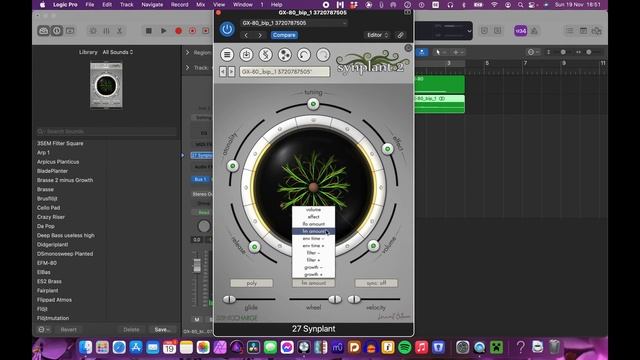Load the next Synplant patch arrow
The width and height of the screenshot is (640, 360).
point(231,71)
